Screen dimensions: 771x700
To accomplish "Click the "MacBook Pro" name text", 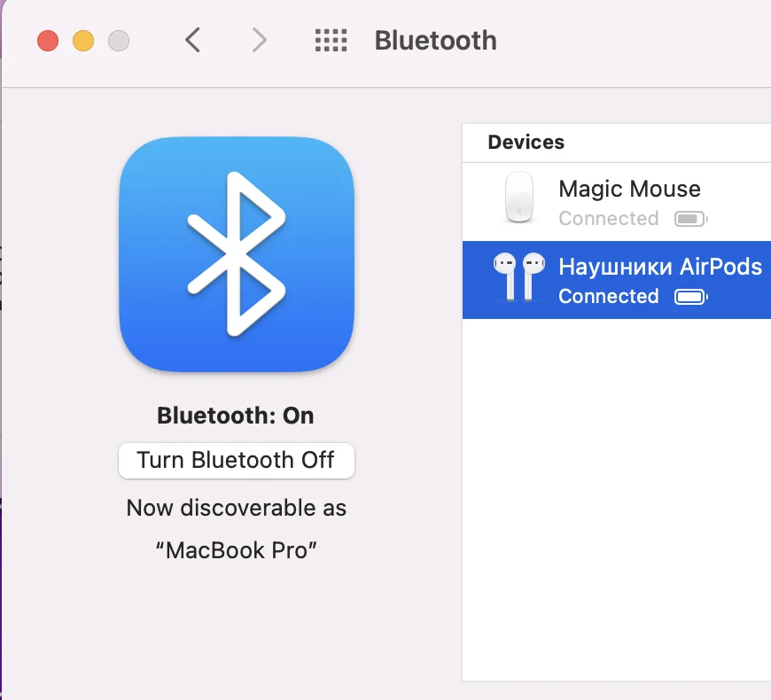I will (x=237, y=550).
